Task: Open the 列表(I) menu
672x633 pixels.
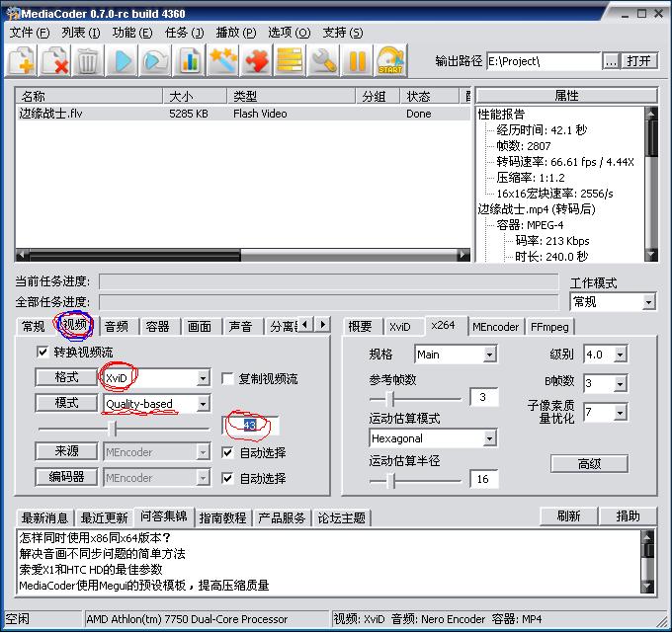Action: (81, 33)
